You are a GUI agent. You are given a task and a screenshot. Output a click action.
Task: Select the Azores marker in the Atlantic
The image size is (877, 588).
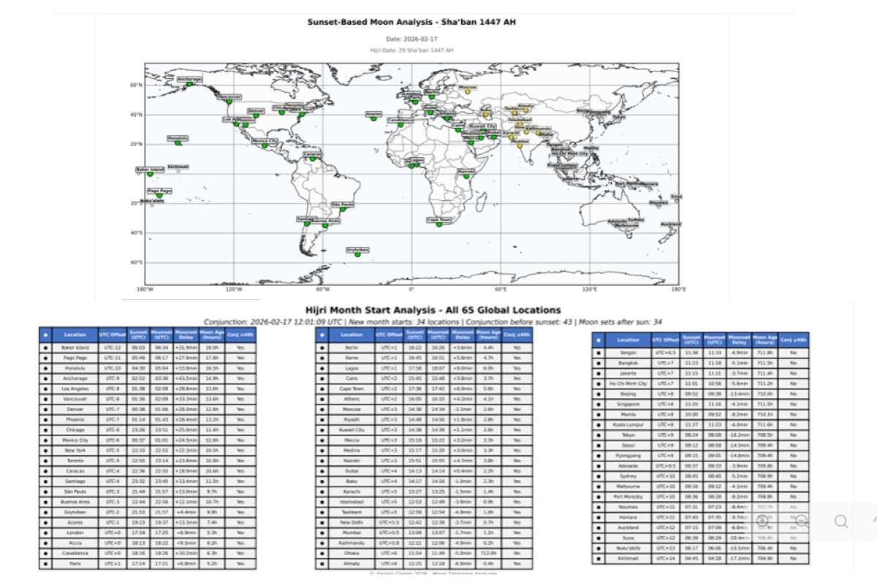(373, 118)
